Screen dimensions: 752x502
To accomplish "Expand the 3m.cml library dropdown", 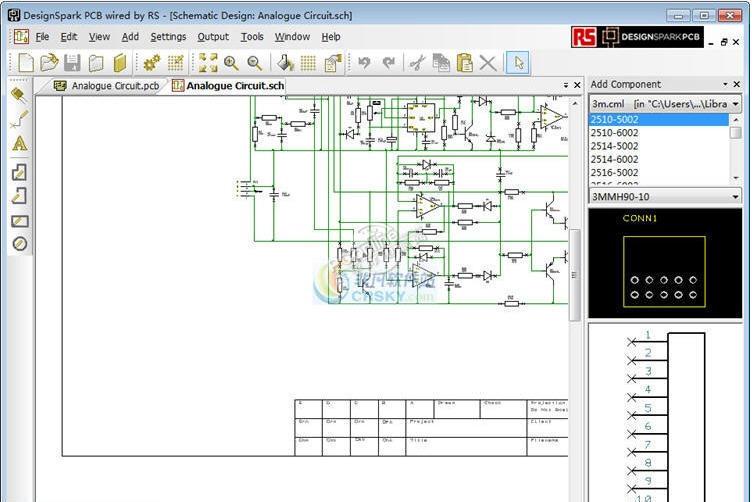I will point(735,104).
